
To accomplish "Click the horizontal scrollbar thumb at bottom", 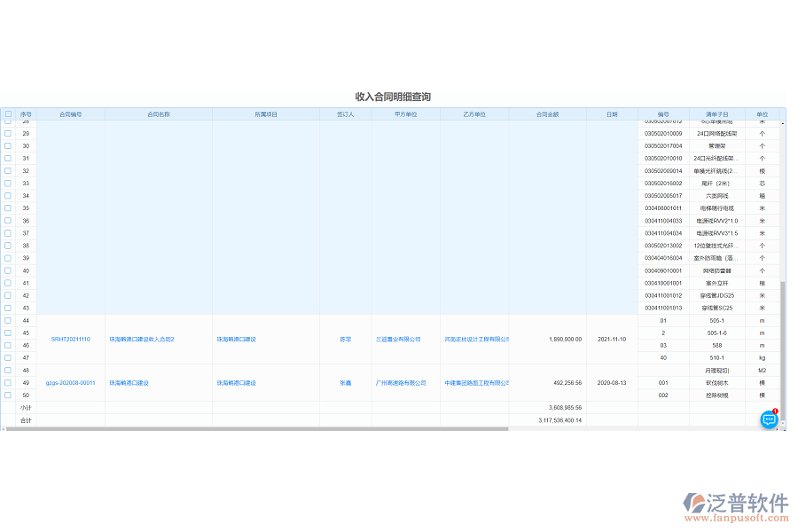I will coord(257,429).
